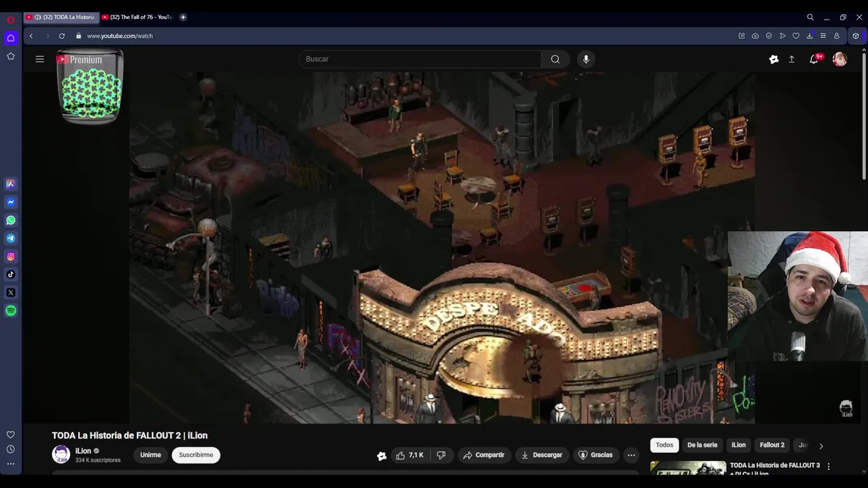
Task: Take a snapshot with the camera icon
Action: click(755, 36)
